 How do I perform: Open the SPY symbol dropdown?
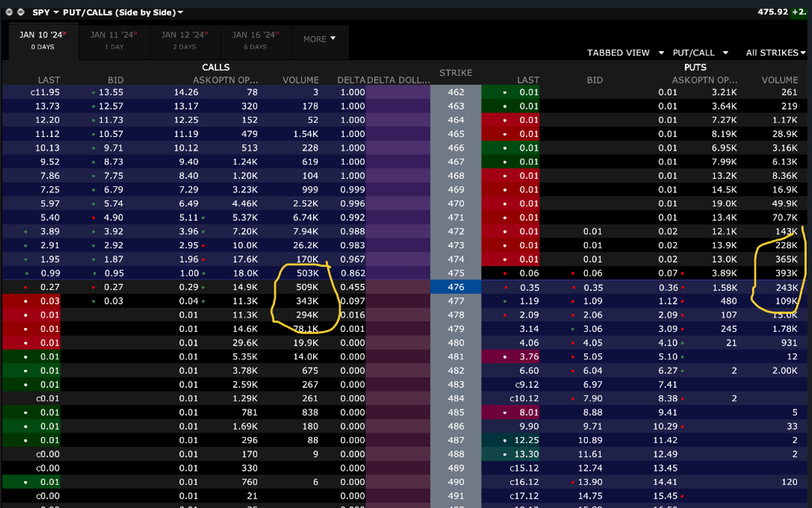tap(45, 12)
